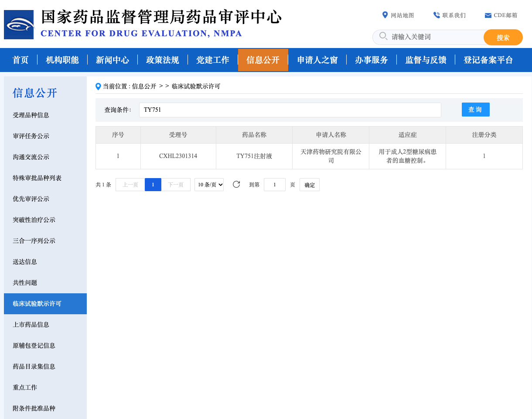This screenshot has height=419, width=532.
Task: Go to 首页 in the navigation bar
Action: coord(20,60)
